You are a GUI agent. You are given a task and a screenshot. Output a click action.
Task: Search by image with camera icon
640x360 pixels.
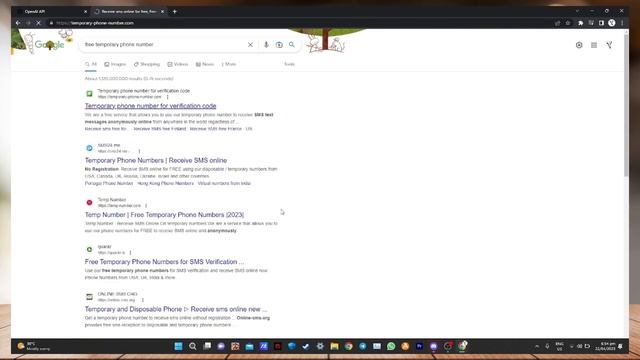pyautogui.click(x=279, y=44)
